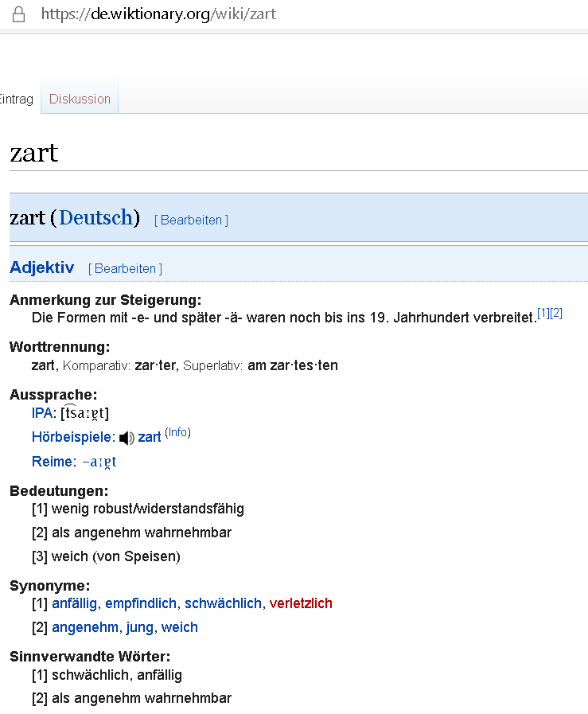The width and height of the screenshot is (588, 714).
Task: Switch to the Eintrag tab
Action: [x=17, y=99]
